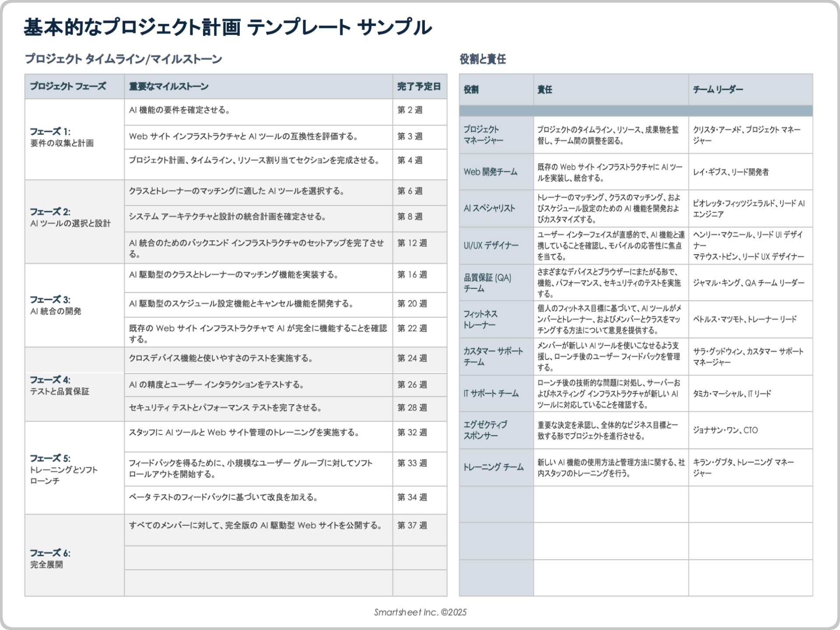840x630 pixels.
Task: Click milestone AI 統合のためのバックエンド インフラストラクチャ
Action: (x=258, y=248)
